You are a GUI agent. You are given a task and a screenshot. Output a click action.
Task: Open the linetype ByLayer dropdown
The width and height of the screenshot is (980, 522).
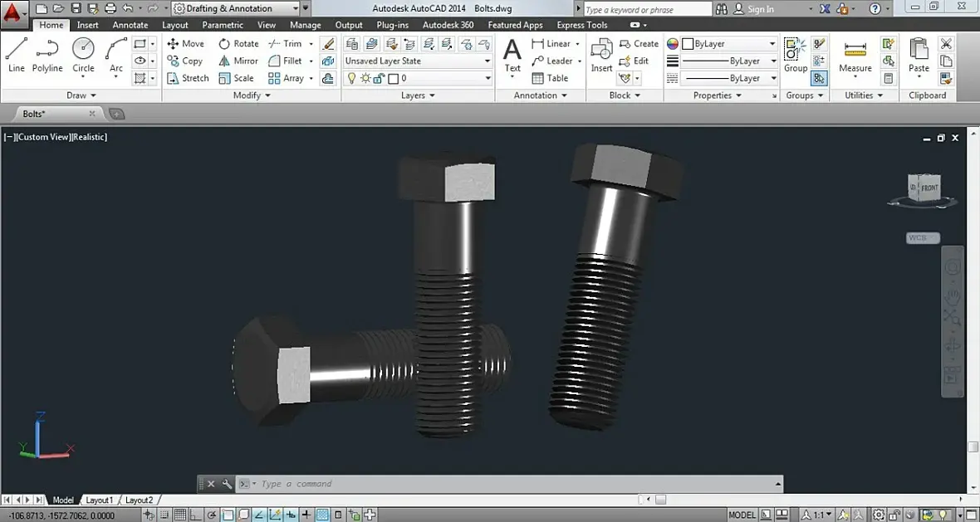(728, 78)
